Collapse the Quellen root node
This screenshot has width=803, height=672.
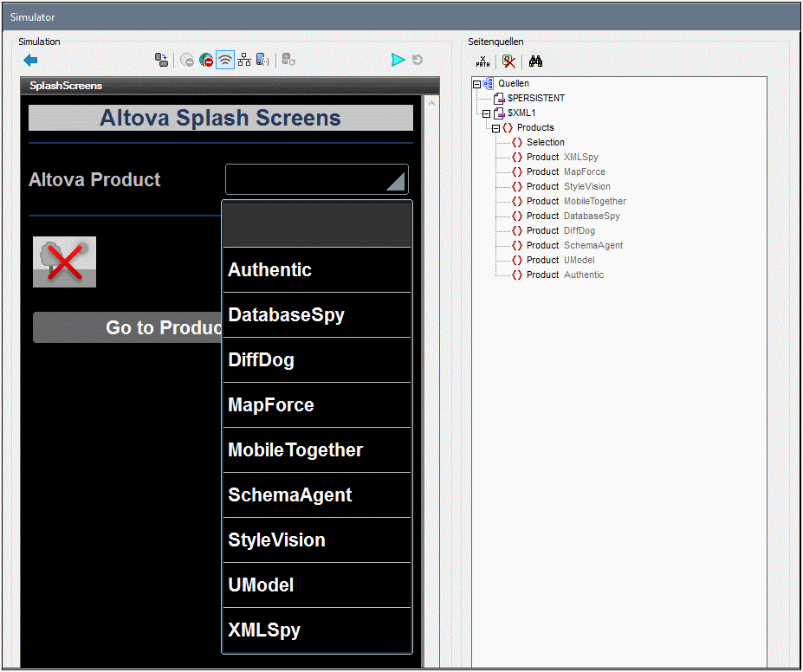tap(476, 84)
